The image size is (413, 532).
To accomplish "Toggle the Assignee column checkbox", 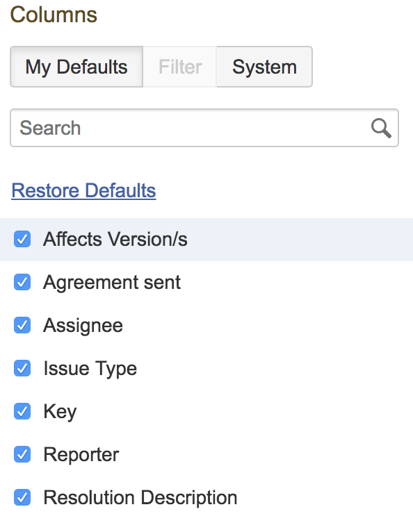I will pos(22,325).
